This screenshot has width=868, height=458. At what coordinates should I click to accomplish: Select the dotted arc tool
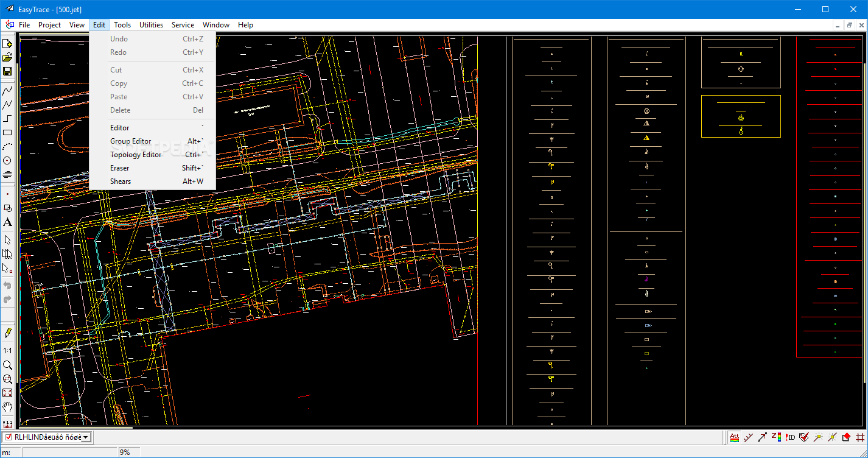point(7,146)
